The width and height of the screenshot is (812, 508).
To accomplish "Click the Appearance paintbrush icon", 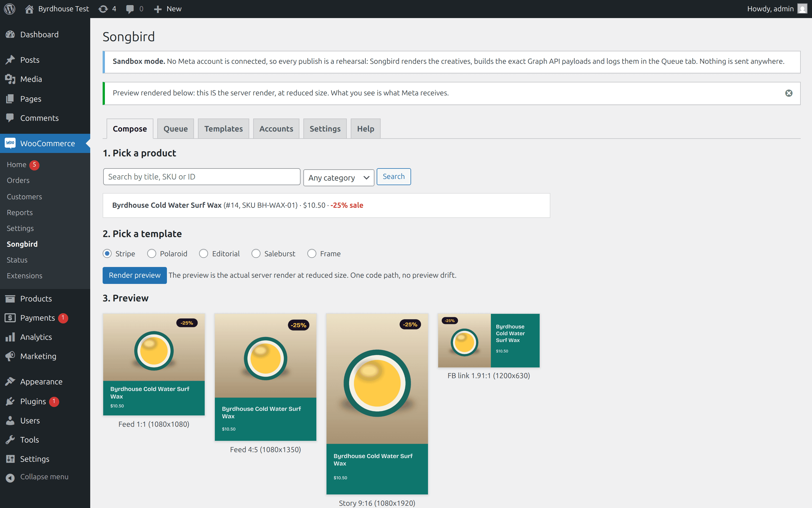I will tap(10, 381).
